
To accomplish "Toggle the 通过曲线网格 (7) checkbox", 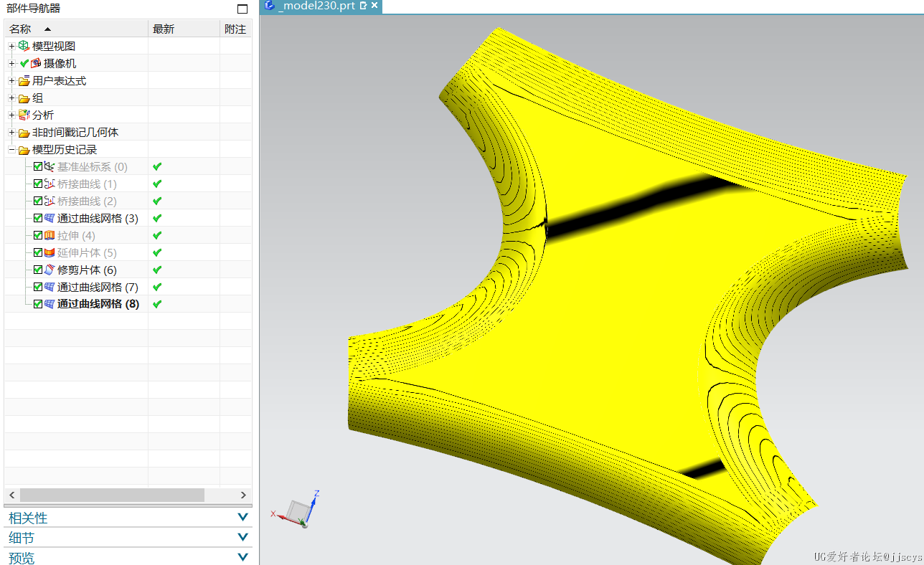I will tap(38, 287).
